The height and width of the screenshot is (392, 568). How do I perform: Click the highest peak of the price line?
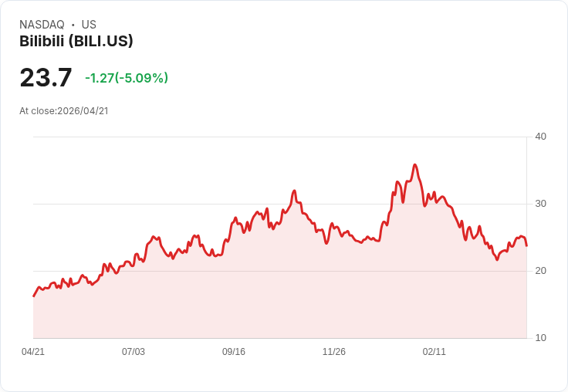tap(414, 164)
